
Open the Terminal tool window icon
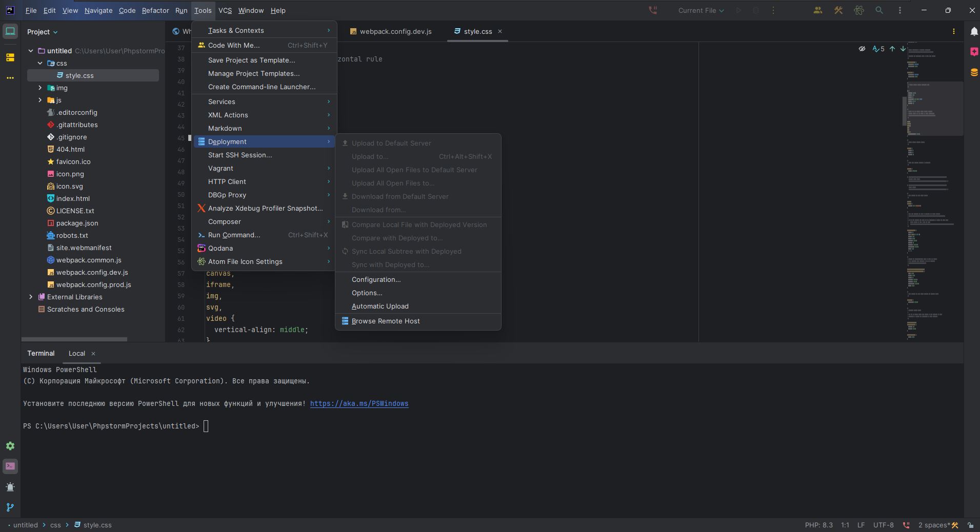[10, 466]
